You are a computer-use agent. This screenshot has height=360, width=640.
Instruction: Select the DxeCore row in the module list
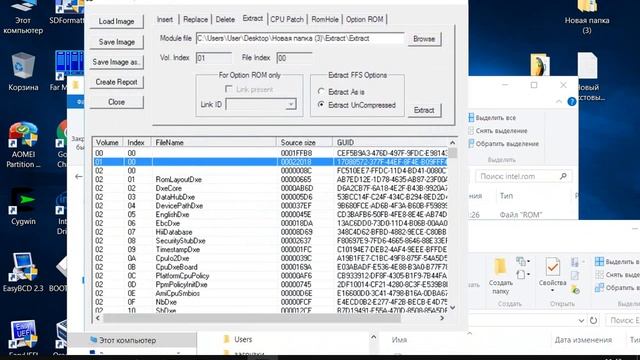coord(270,188)
